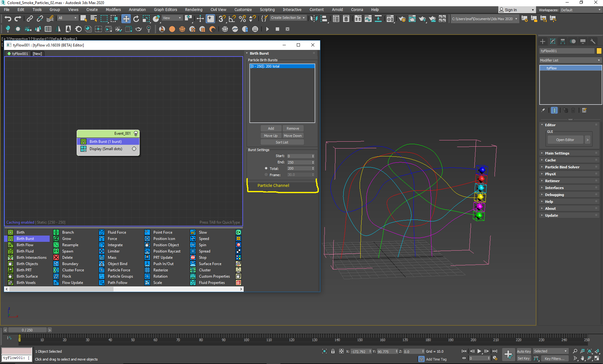The image size is (603, 364).
Task: Select the Particle Groups operator
Action: 120,276
